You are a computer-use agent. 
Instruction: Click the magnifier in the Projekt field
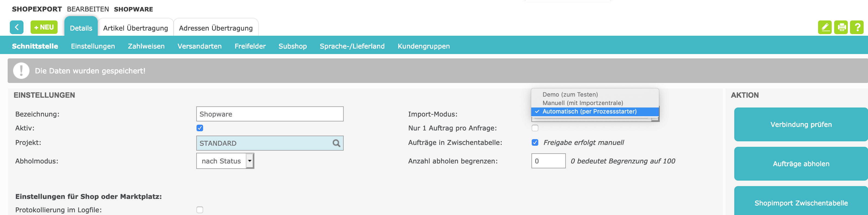336,143
